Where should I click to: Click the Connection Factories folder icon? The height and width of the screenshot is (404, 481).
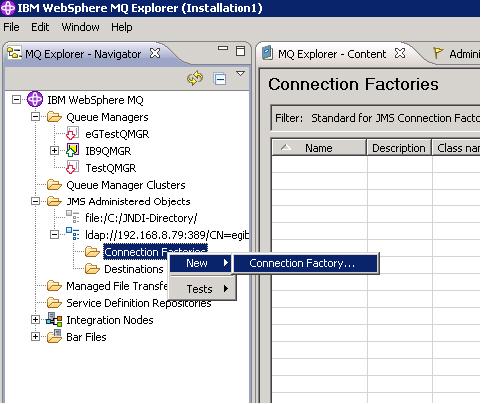click(x=92, y=252)
